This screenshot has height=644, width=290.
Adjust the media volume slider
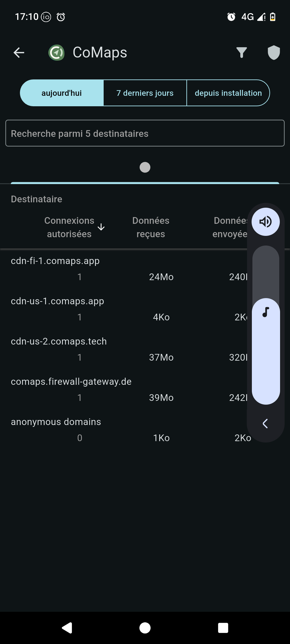[x=266, y=349]
